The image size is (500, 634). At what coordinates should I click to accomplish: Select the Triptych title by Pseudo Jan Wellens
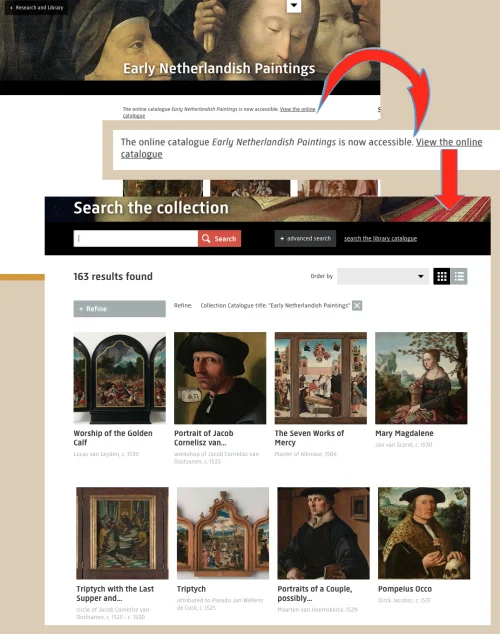tap(191, 589)
